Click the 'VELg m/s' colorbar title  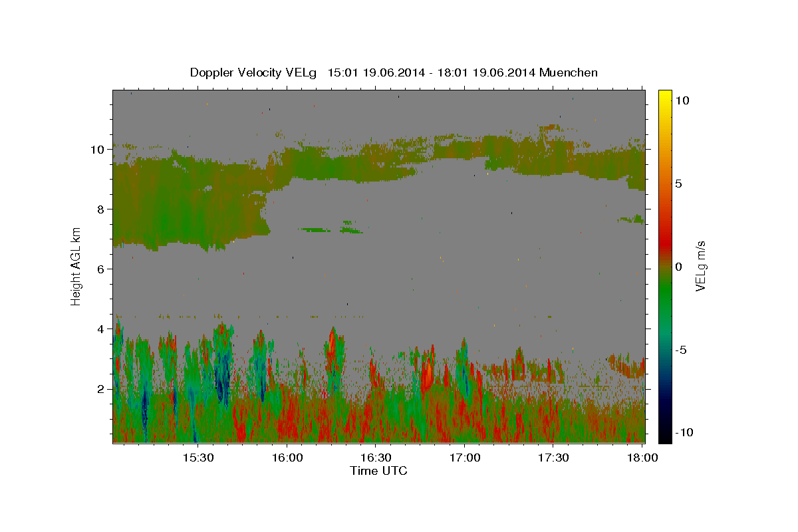(701, 266)
